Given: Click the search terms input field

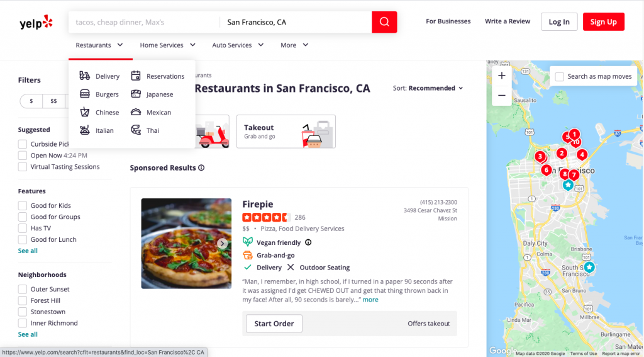Looking at the screenshot, I should [x=143, y=22].
